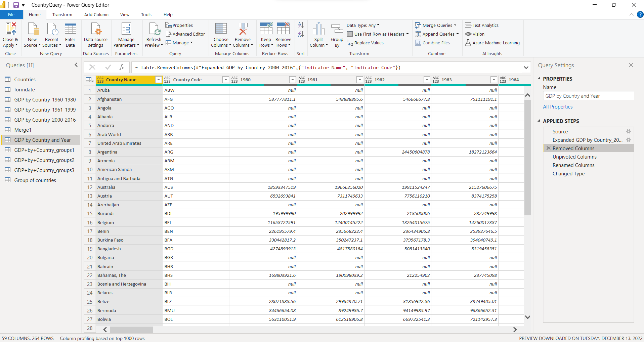Open the Expanded GDP step settings gear
The height and width of the screenshot is (342, 644).
tap(628, 140)
